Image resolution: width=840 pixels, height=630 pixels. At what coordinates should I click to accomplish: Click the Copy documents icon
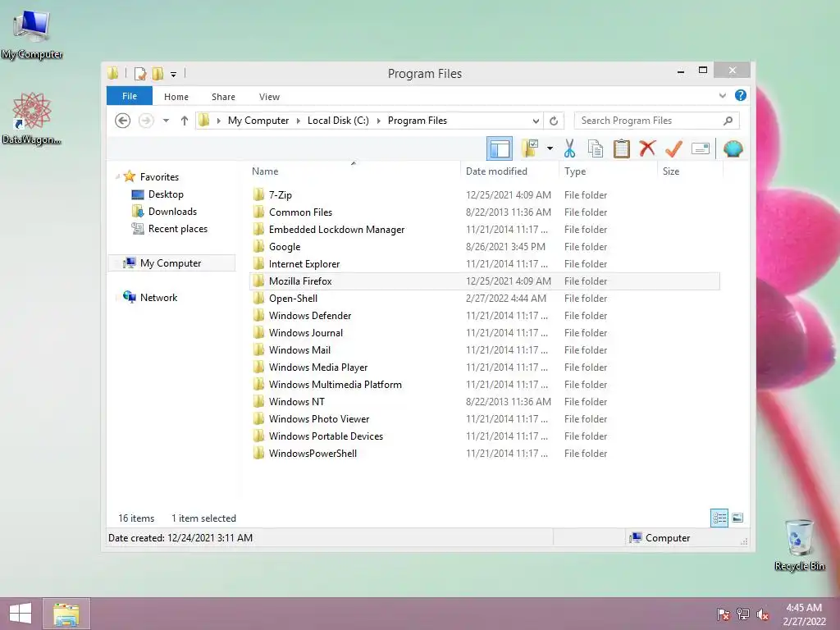tap(596, 148)
